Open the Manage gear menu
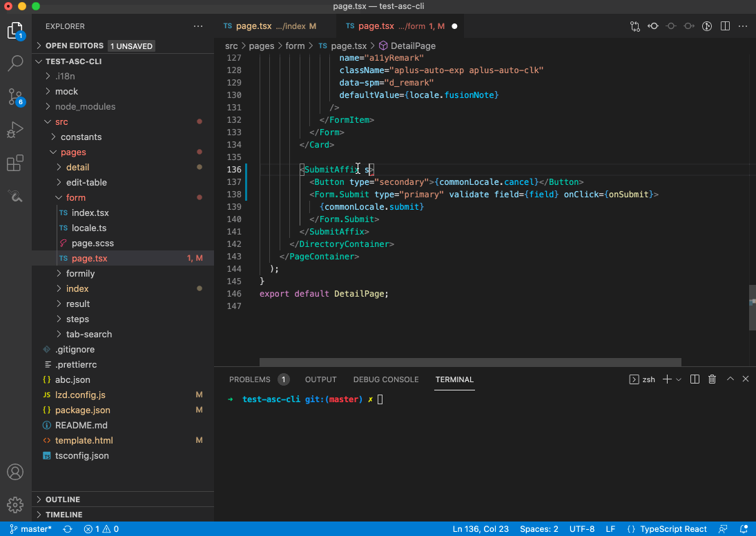 pyautogui.click(x=15, y=505)
